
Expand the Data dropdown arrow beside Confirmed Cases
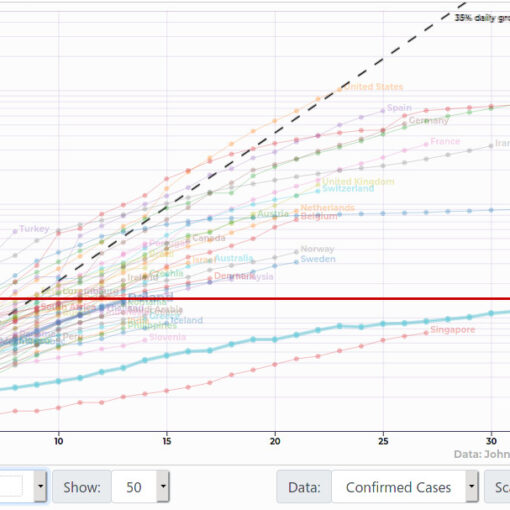pyautogui.click(x=472, y=486)
